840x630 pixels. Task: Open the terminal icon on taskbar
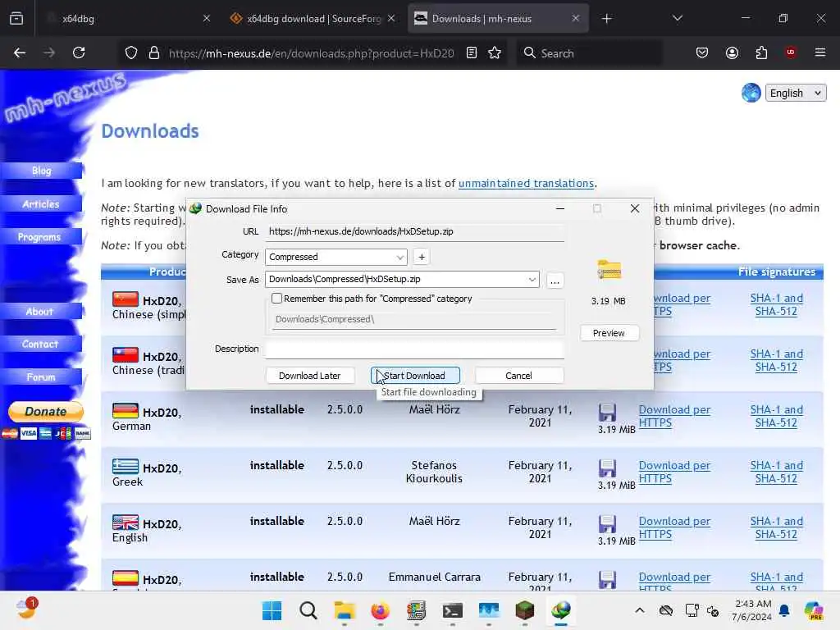(453, 610)
